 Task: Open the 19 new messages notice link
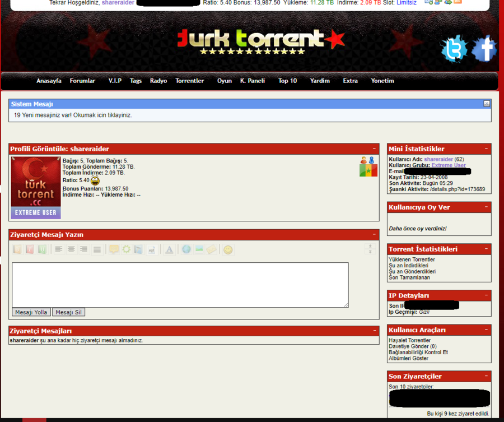pyautogui.click(x=73, y=115)
